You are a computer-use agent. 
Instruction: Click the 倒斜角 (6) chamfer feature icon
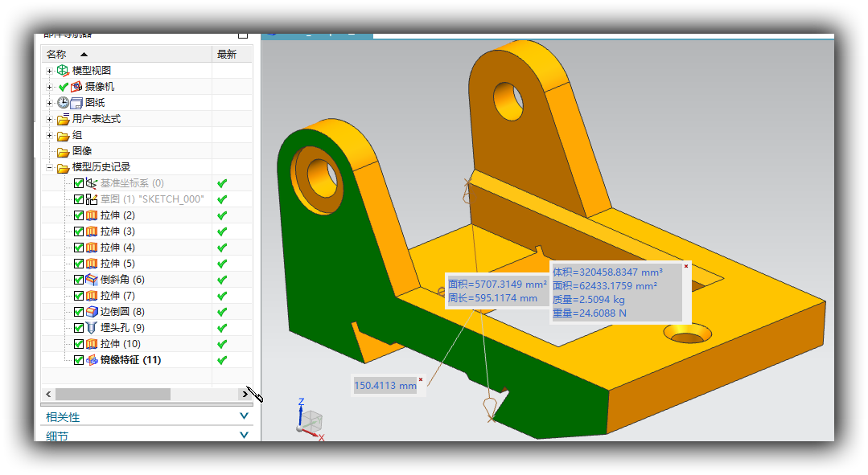(92, 280)
